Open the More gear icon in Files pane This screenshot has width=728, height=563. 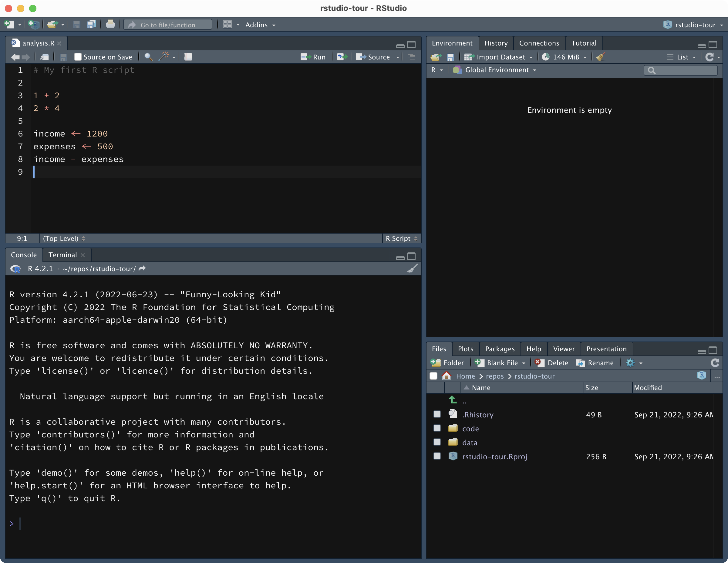630,363
